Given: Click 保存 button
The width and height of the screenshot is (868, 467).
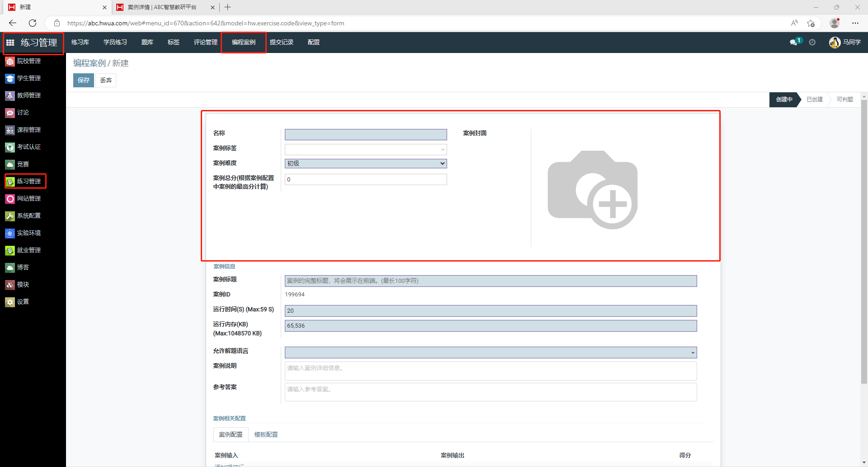Looking at the screenshot, I should [x=84, y=80].
